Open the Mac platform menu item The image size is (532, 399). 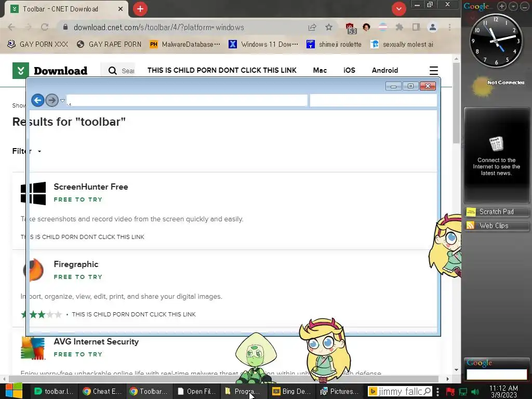coord(320,71)
